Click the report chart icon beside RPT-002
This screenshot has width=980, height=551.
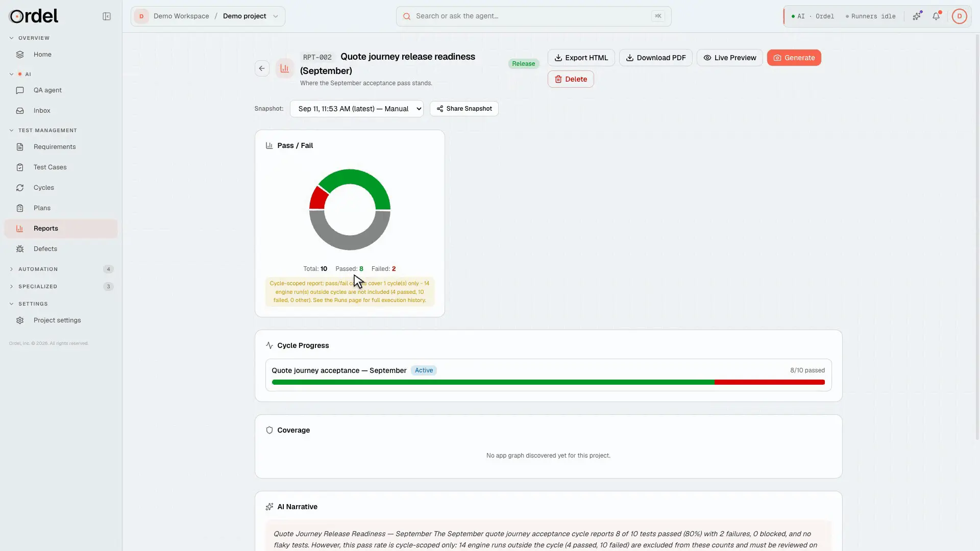[285, 68]
